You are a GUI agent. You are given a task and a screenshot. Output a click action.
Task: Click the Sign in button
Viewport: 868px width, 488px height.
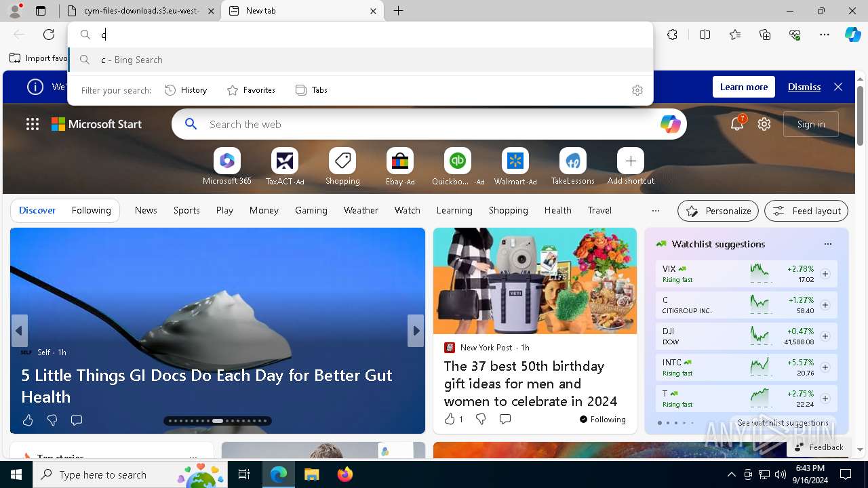pos(811,124)
